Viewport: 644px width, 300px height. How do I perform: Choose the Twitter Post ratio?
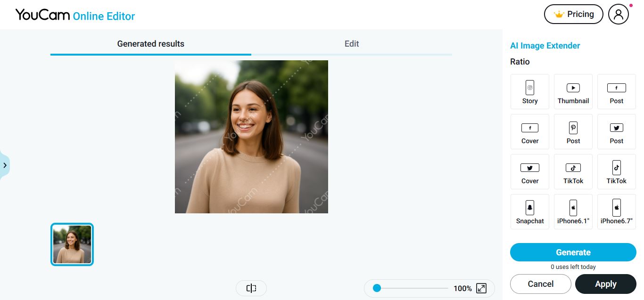pos(616,131)
